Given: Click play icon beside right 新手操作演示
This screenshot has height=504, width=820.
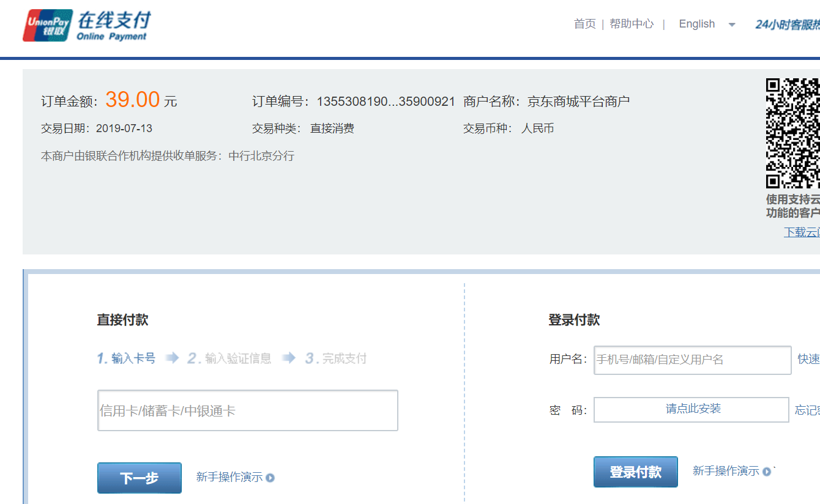Looking at the screenshot, I should [x=767, y=472].
